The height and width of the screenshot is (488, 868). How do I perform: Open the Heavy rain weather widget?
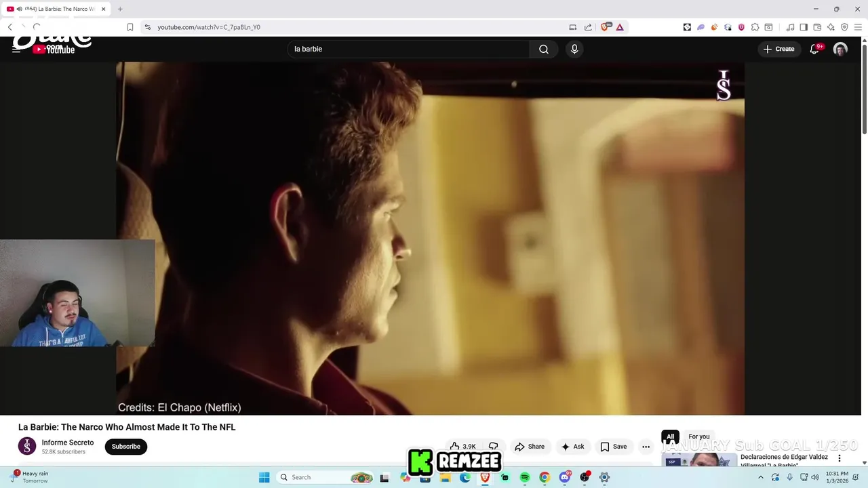[x=30, y=477]
